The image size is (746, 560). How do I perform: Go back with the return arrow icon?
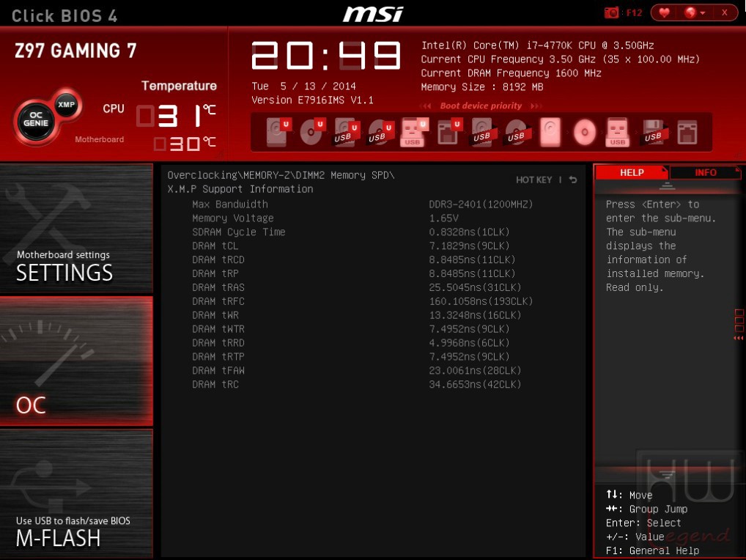tap(573, 180)
